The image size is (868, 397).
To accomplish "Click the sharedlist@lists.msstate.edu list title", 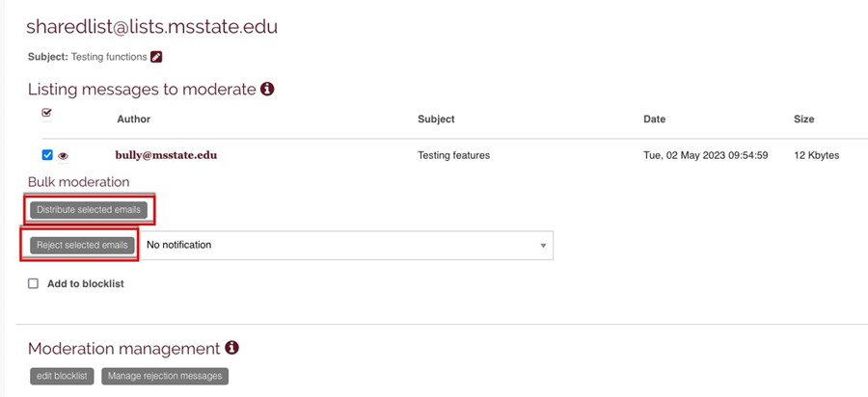I will coord(151,26).
